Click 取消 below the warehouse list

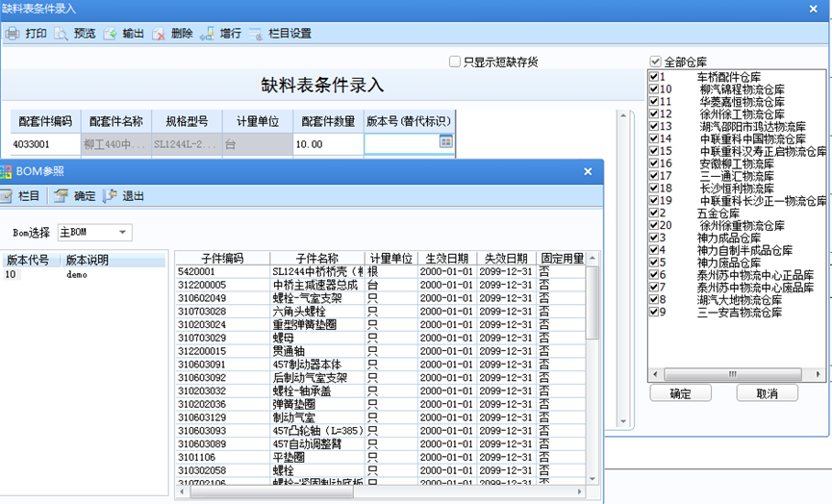pos(767,393)
